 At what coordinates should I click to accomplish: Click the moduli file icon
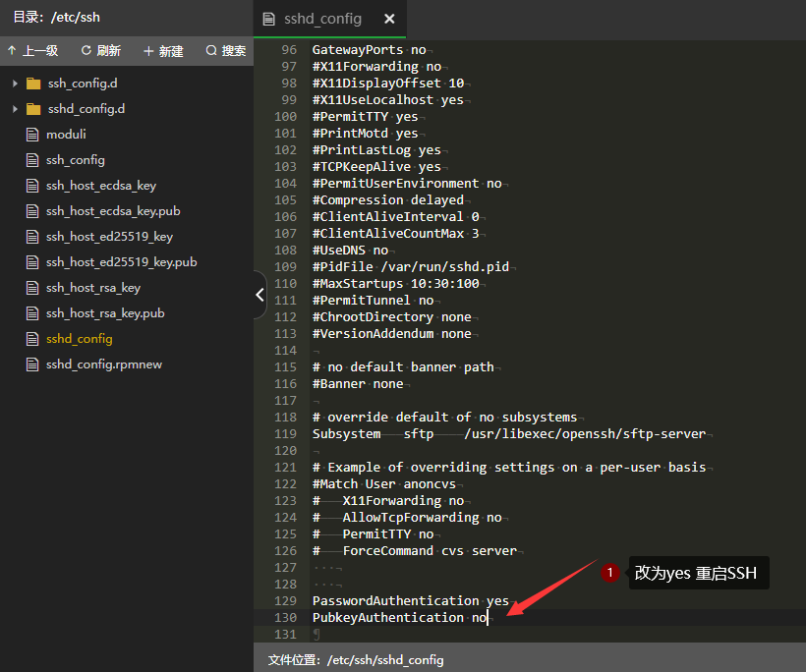32,135
